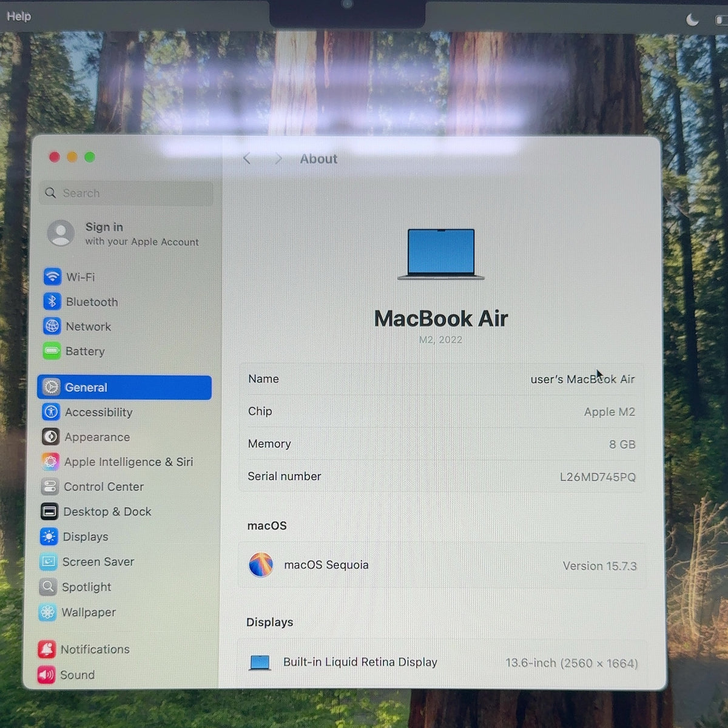Select the Screen Saver label
The image size is (728, 728).
[98, 562]
